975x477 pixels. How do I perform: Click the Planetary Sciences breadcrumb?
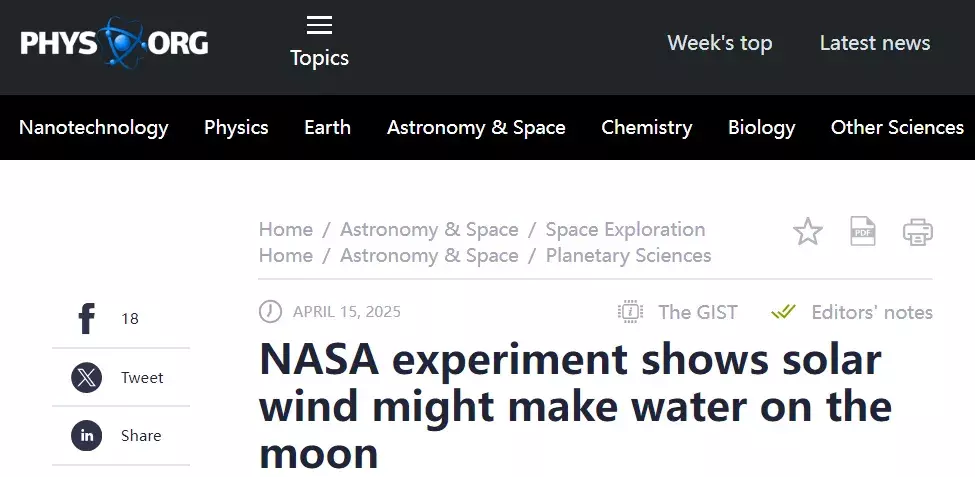pos(628,255)
